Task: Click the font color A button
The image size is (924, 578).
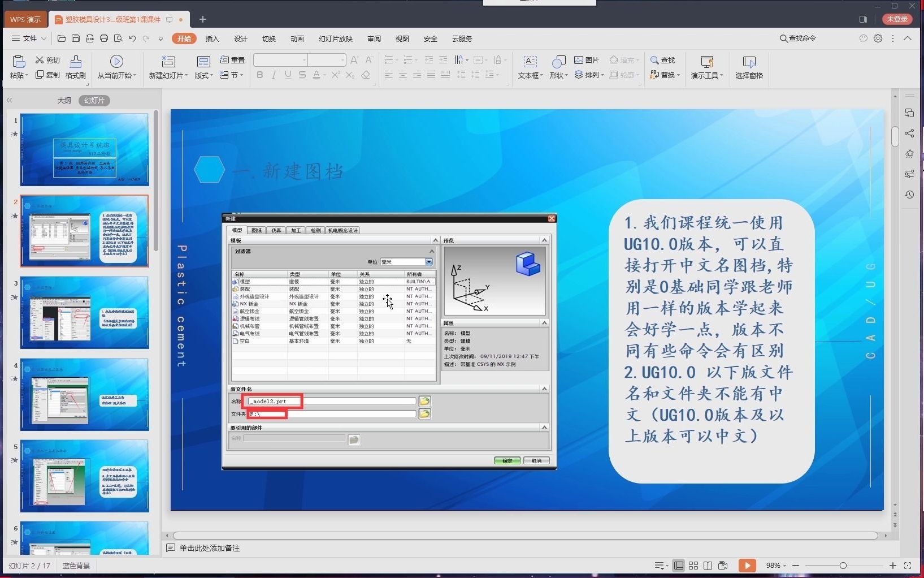Action: click(316, 75)
